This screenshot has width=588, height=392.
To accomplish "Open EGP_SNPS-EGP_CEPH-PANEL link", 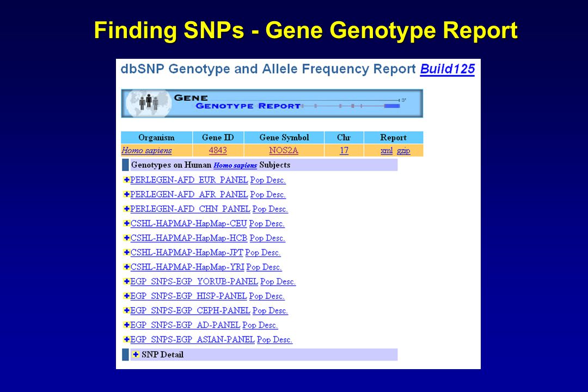I will pos(190,310).
